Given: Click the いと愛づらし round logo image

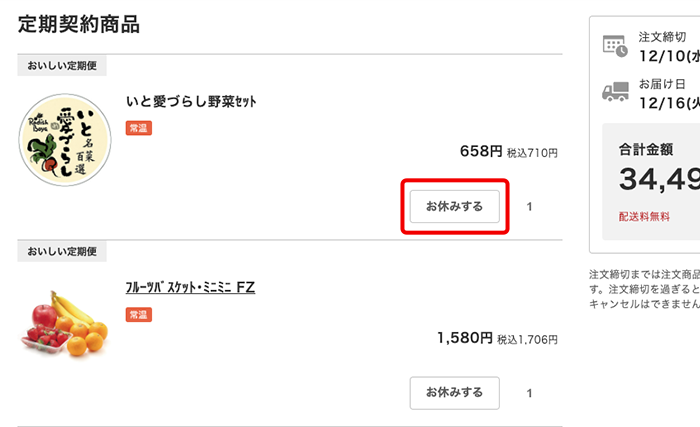Looking at the screenshot, I should tap(65, 144).
